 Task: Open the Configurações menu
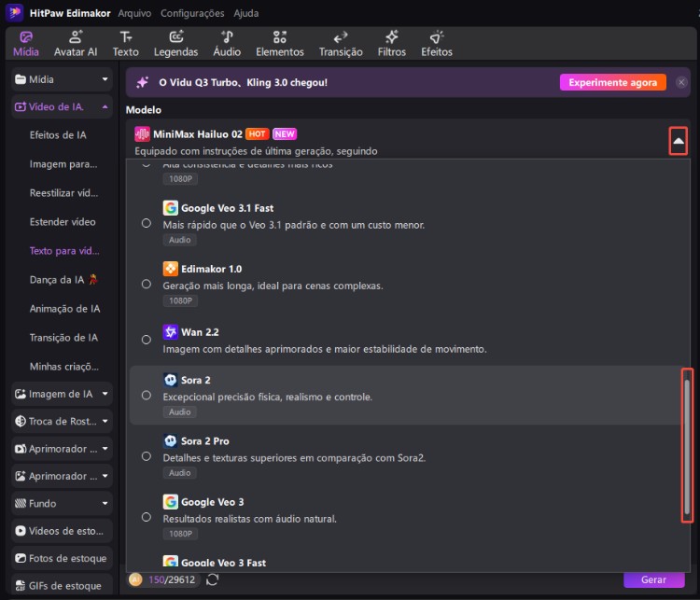pos(192,13)
